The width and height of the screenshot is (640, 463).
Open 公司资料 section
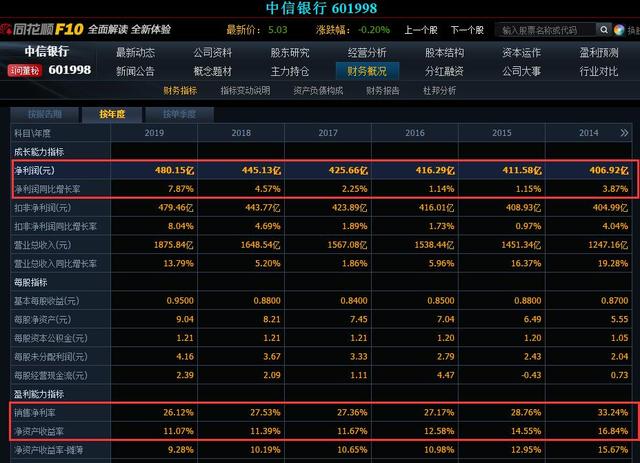212,53
